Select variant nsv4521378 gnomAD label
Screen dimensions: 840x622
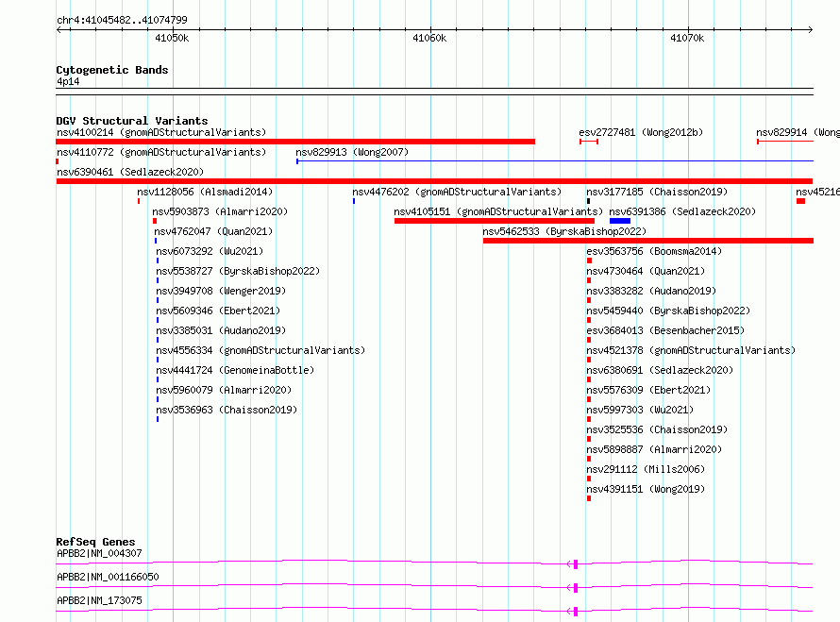pyautogui.click(x=691, y=350)
